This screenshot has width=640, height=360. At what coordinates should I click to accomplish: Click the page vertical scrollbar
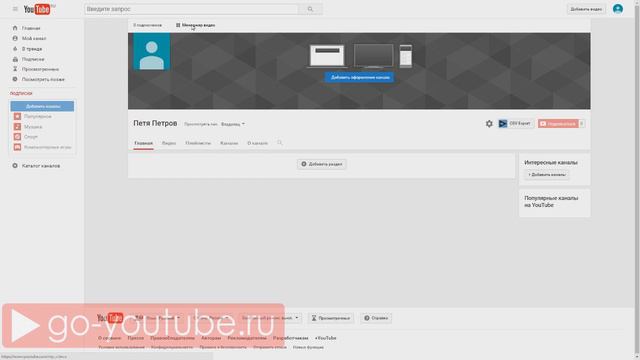pyautogui.click(x=637, y=180)
